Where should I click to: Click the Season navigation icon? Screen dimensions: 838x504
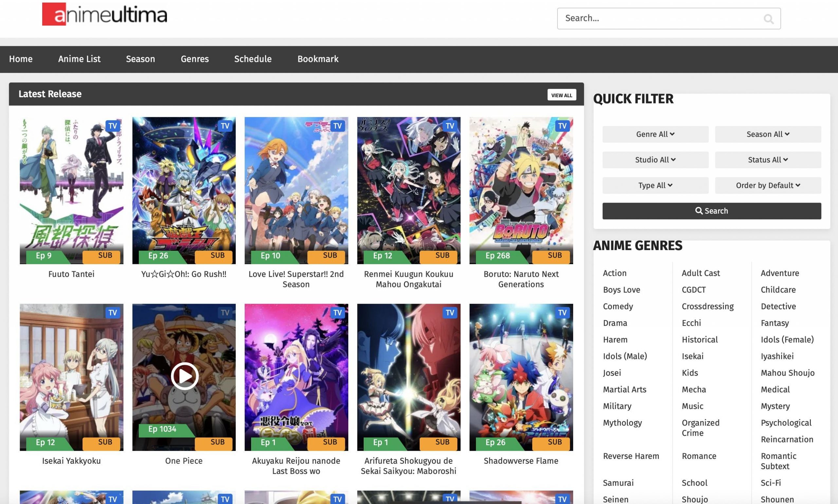[140, 59]
